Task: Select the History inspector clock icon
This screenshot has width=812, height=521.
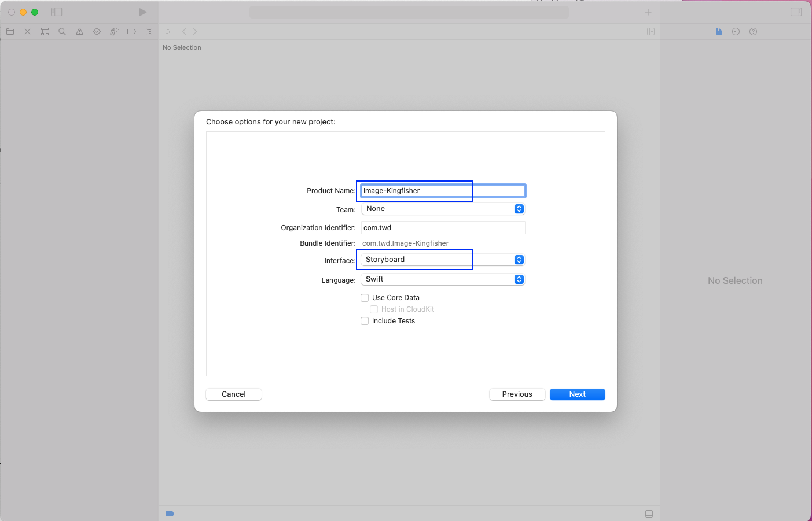Action: coord(736,32)
